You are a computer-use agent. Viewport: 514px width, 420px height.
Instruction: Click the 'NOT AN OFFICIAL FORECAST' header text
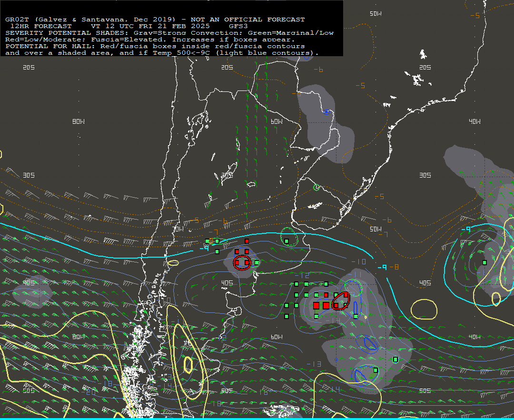(247, 20)
